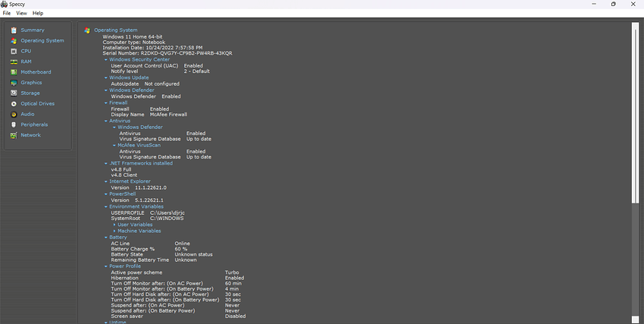
Task: Click the vertical scrollbar on the right
Action: [635, 114]
